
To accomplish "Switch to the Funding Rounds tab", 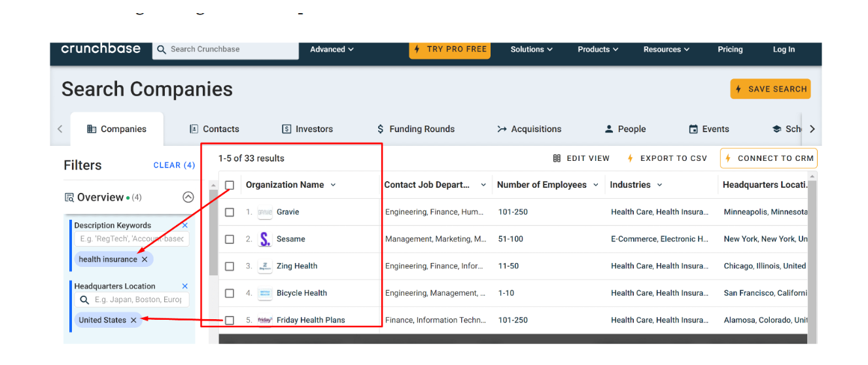I will pyautogui.click(x=416, y=129).
